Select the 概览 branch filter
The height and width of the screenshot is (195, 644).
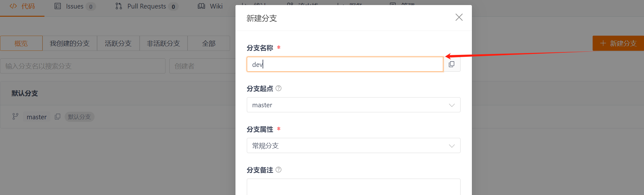click(21, 43)
